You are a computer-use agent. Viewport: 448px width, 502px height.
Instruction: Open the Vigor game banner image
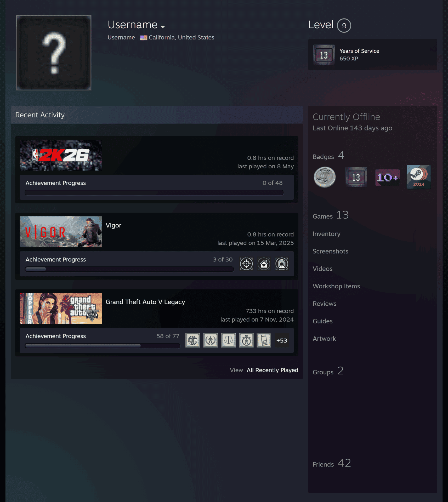pyautogui.click(x=61, y=232)
